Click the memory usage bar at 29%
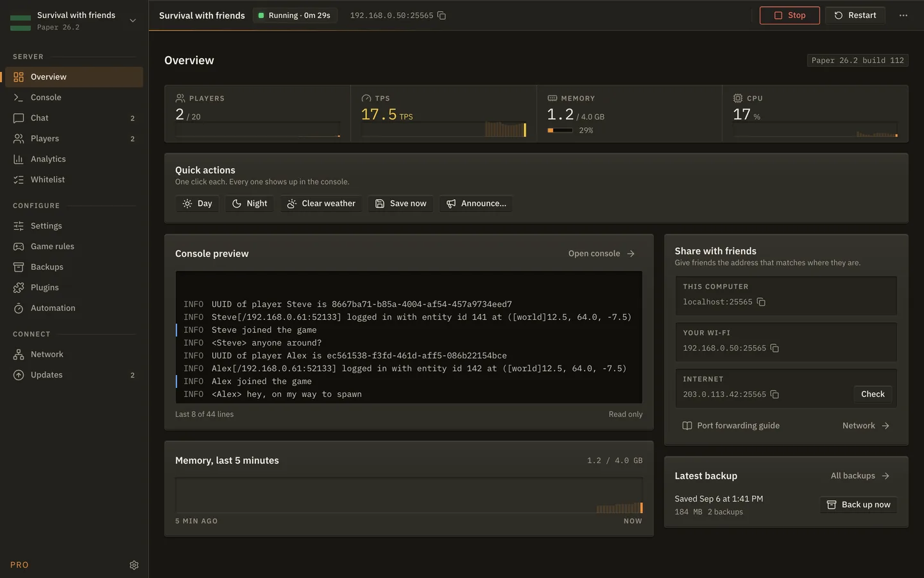The image size is (924, 578). 560,130
